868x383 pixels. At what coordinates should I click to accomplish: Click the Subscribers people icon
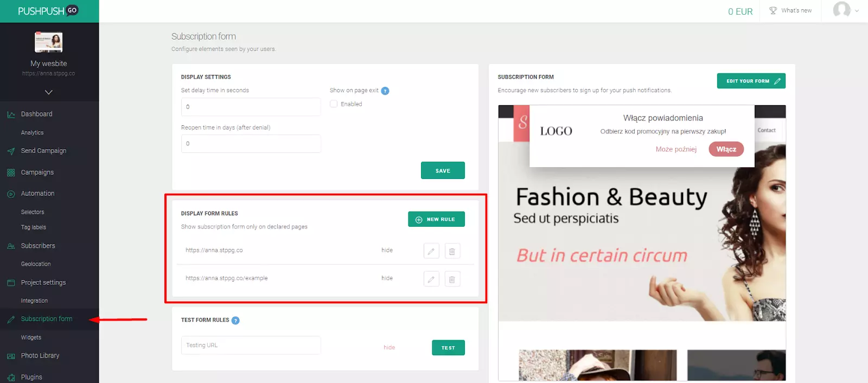(11, 246)
